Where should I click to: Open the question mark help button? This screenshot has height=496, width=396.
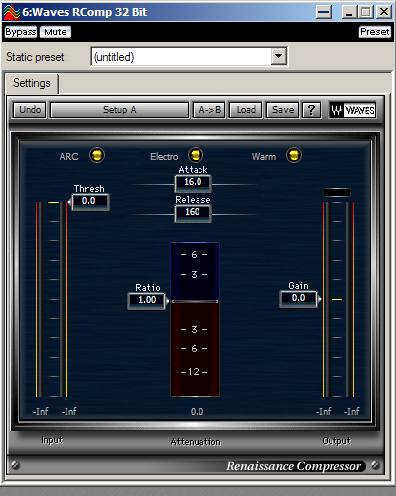click(x=311, y=110)
